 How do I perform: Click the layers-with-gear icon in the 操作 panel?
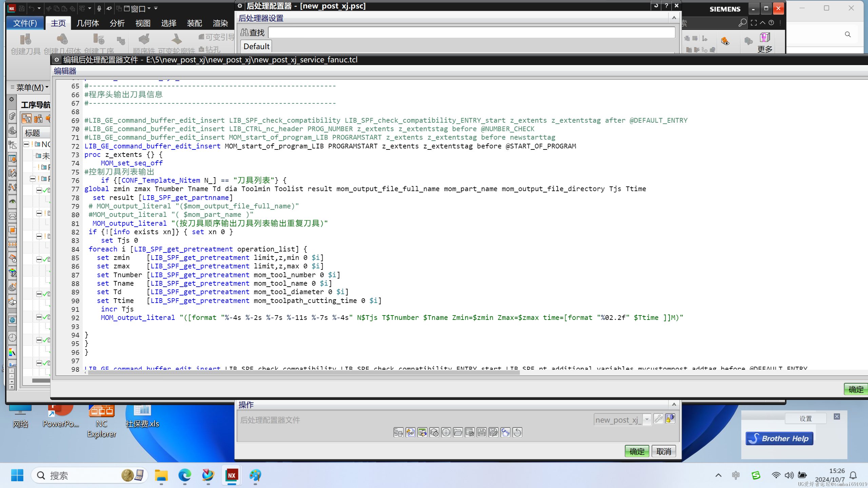coord(434,432)
